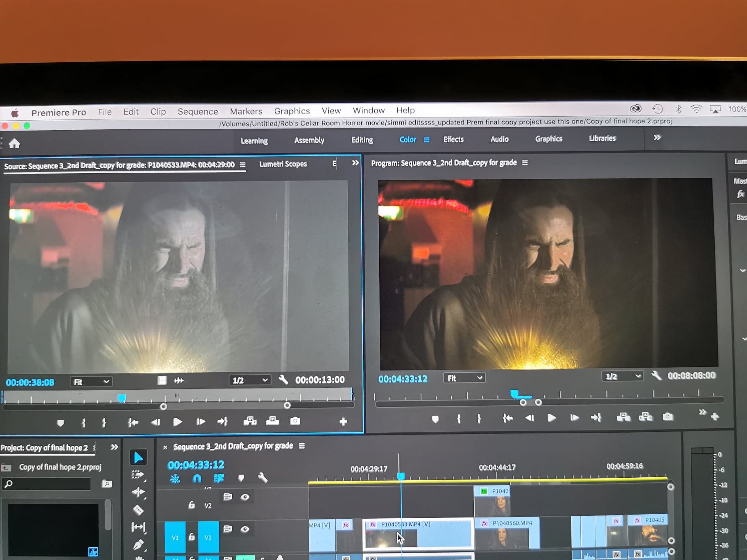Click Add Marker in Program monitor
747x560 pixels.
(435, 419)
